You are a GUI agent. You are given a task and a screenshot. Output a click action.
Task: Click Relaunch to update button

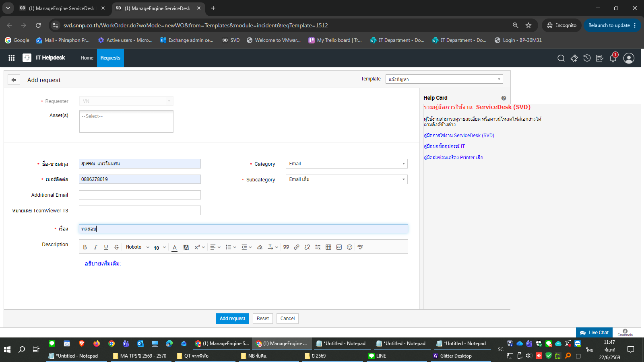click(612, 25)
